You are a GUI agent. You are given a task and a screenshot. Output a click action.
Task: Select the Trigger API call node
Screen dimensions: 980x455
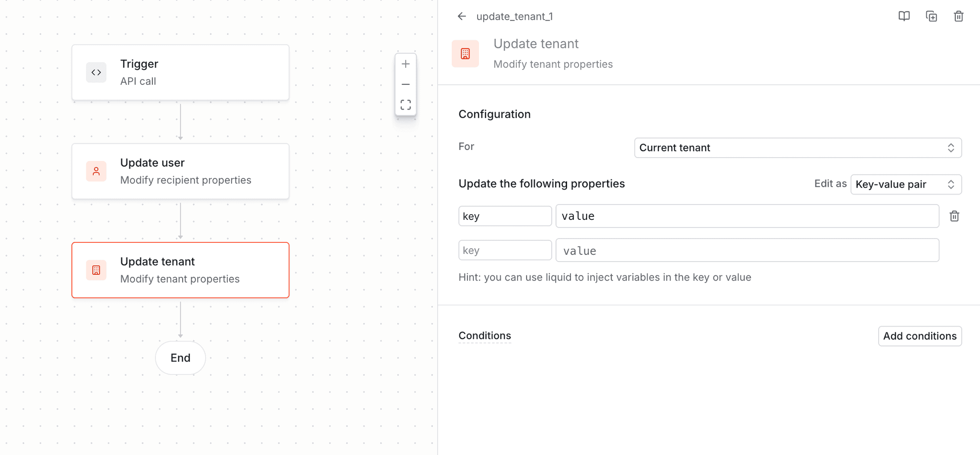pyautogui.click(x=180, y=72)
